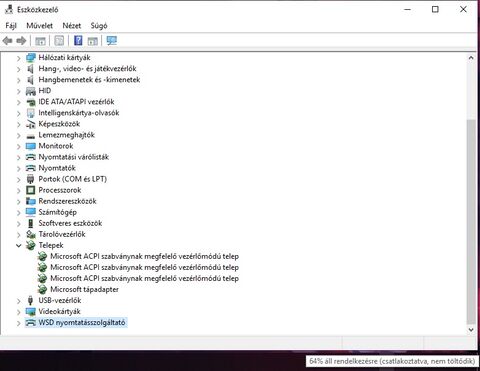Click the Portok (COM és LPT) connector icon
480x371 pixels.
pyautogui.click(x=31, y=179)
